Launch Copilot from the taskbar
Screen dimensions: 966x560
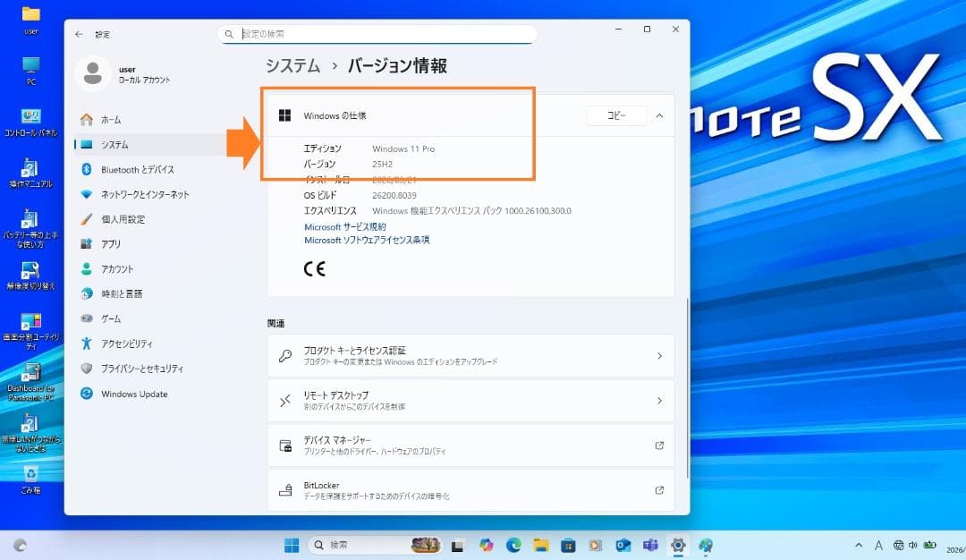487,545
